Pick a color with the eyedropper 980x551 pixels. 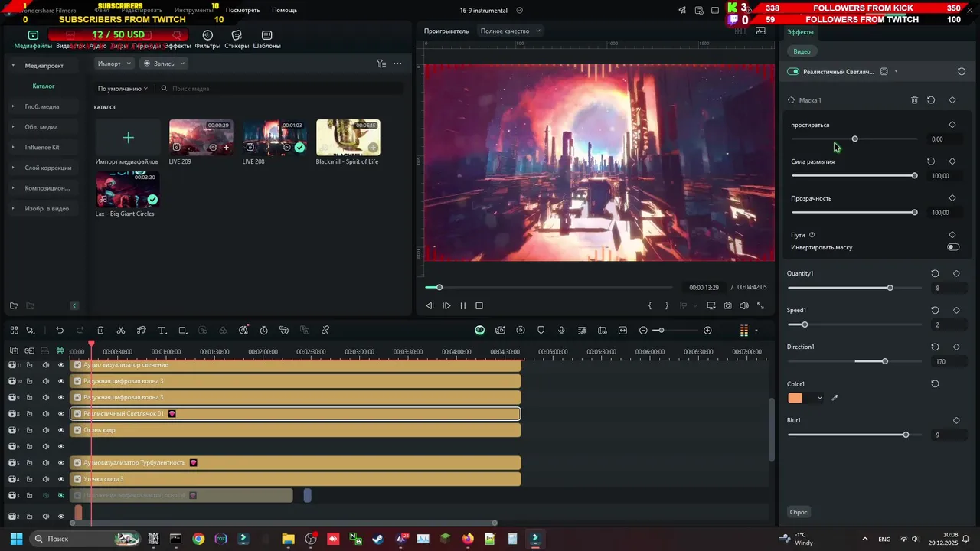click(835, 398)
